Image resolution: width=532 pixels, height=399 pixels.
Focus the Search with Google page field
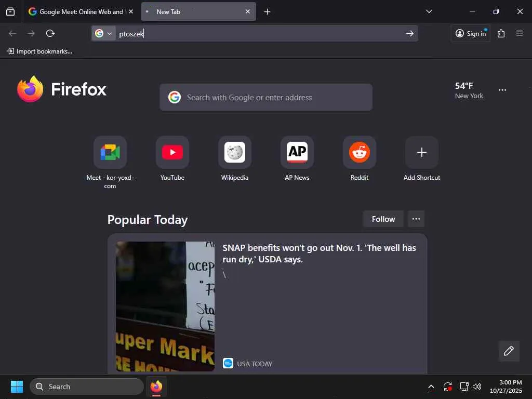[x=266, y=97]
